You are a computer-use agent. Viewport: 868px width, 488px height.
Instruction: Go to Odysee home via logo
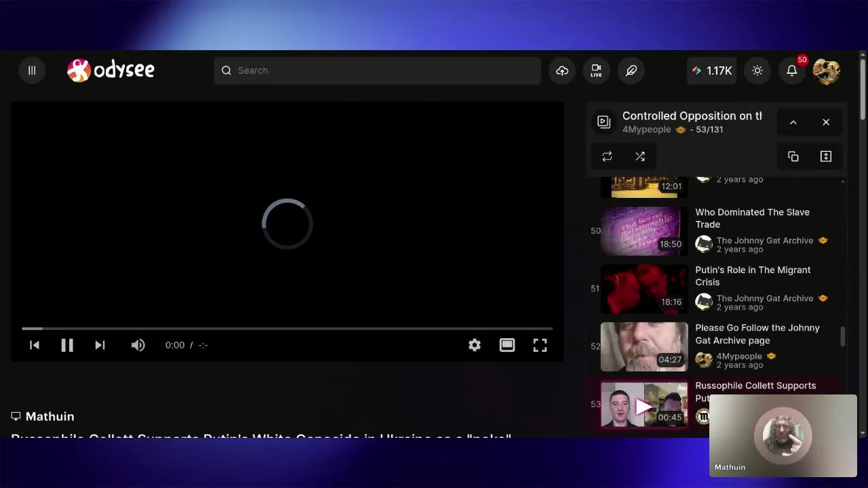pos(111,70)
